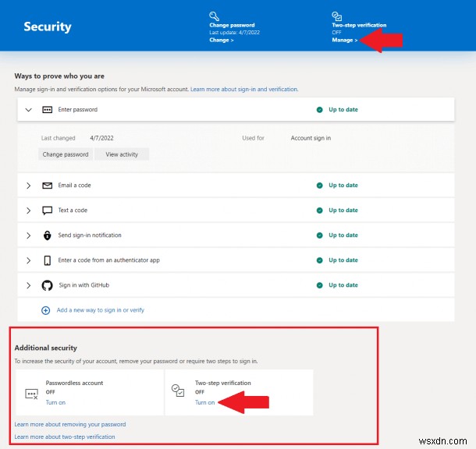The width and height of the screenshot is (476, 449).
Task: Click the plus circle icon to add sign-in method
Action: 45,310
